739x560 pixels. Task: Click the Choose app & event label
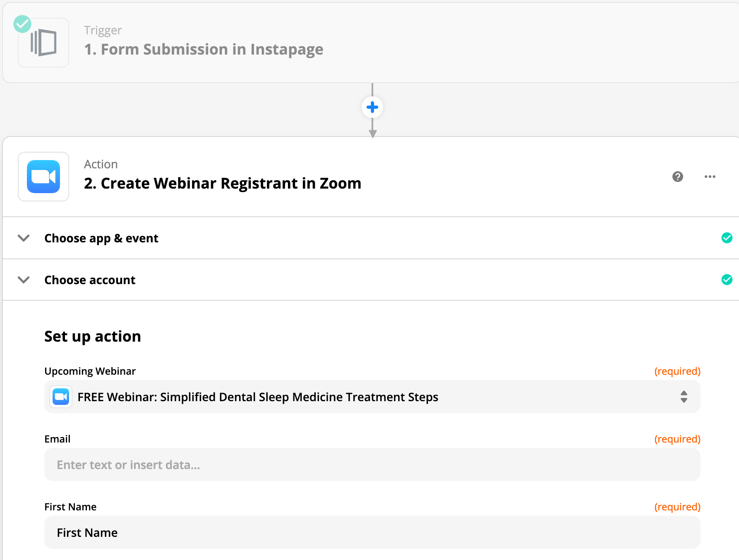pos(101,238)
